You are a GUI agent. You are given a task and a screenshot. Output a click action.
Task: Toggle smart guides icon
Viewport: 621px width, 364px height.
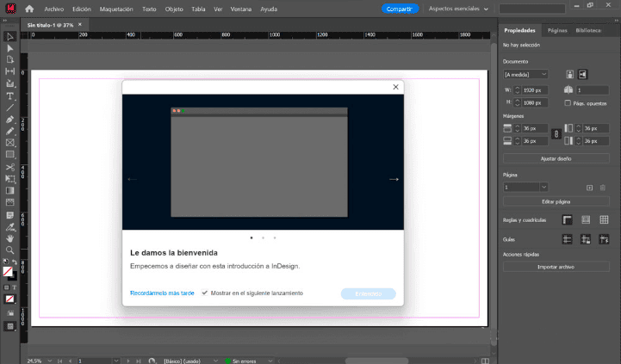pos(604,239)
